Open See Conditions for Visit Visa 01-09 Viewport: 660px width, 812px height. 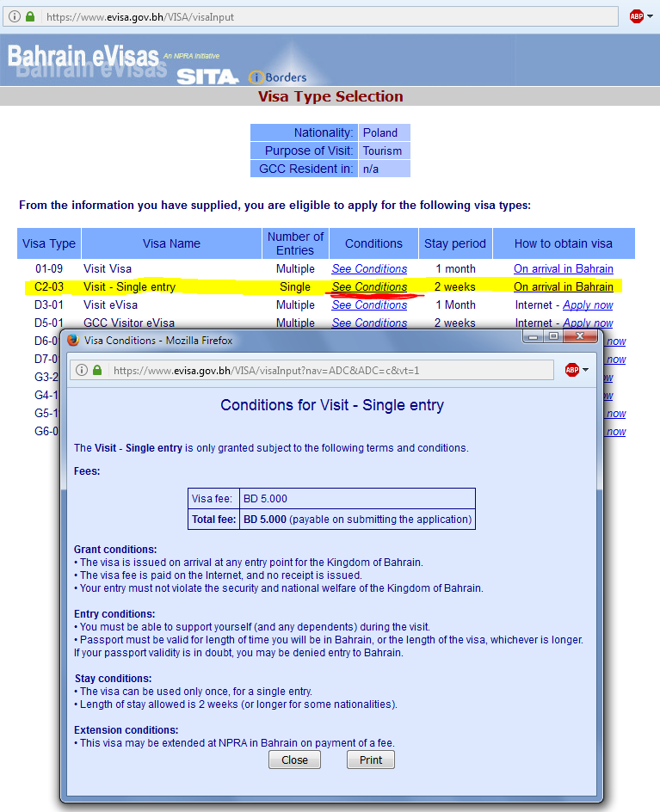pos(369,268)
